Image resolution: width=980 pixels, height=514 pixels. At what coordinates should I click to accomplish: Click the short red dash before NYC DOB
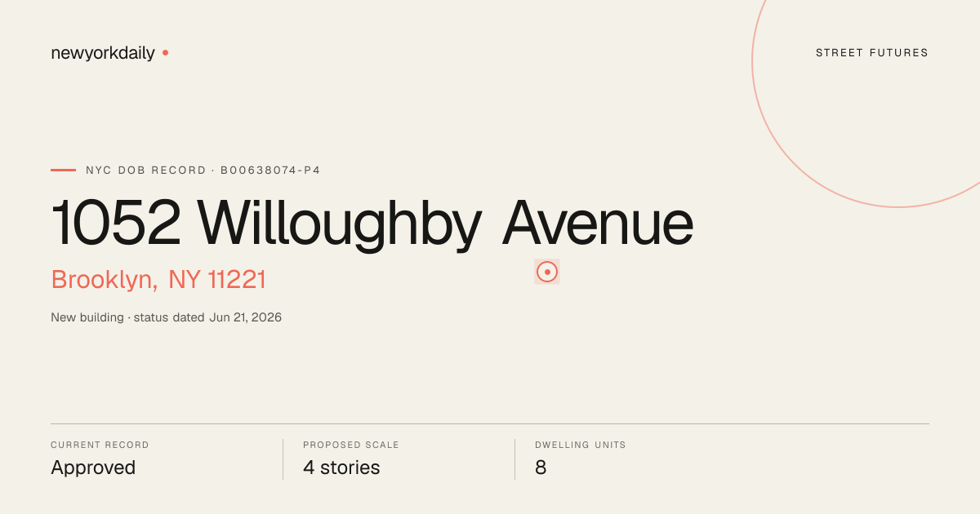click(63, 170)
